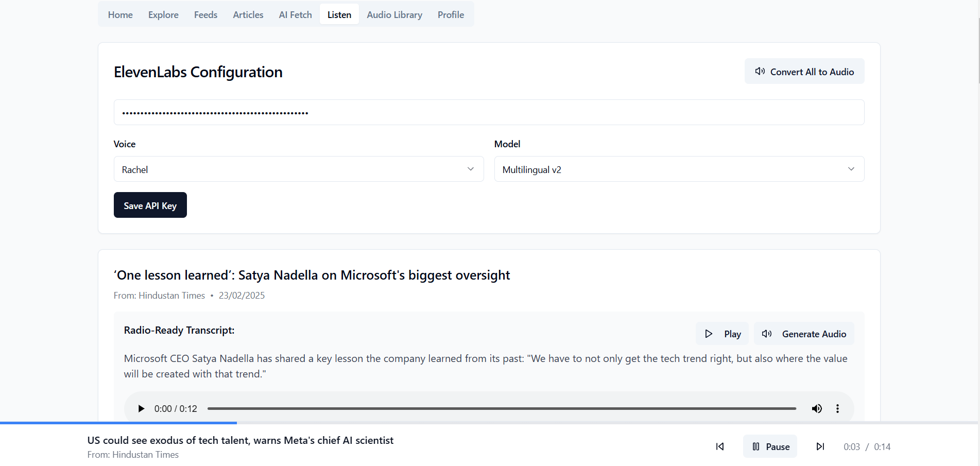The width and height of the screenshot is (980, 466).
Task: Open the Articles tab
Action: [248, 15]
